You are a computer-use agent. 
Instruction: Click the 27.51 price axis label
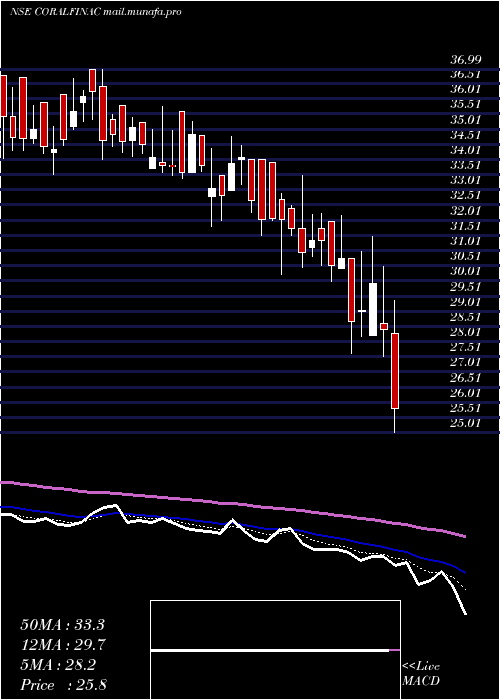click(464, 347)
